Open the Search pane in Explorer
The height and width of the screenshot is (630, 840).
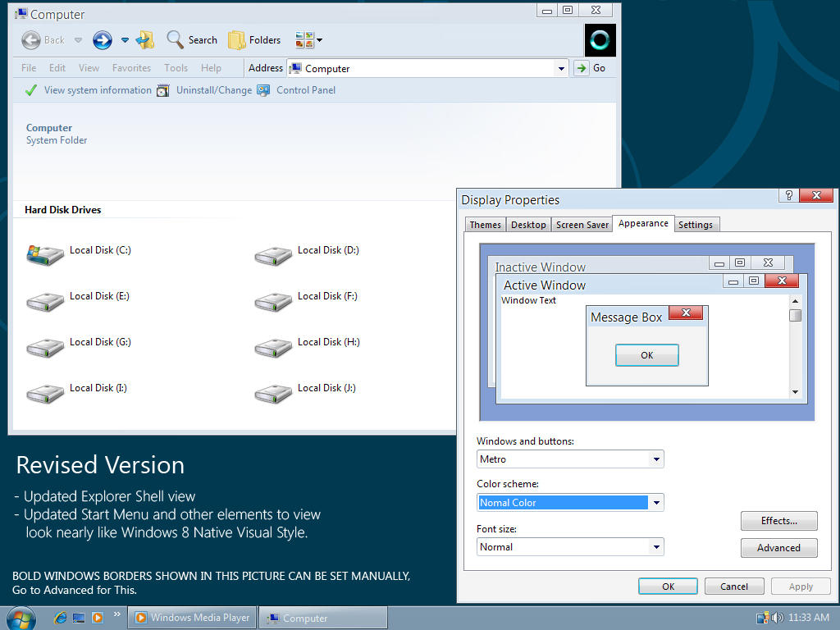[191, 39]
